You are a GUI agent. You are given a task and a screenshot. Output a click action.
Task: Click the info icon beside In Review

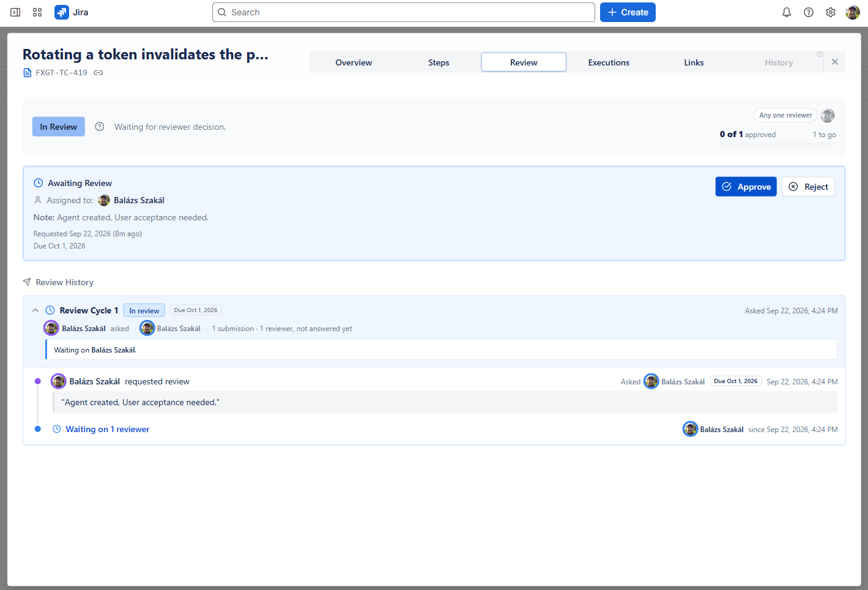[x=100, y=127]
